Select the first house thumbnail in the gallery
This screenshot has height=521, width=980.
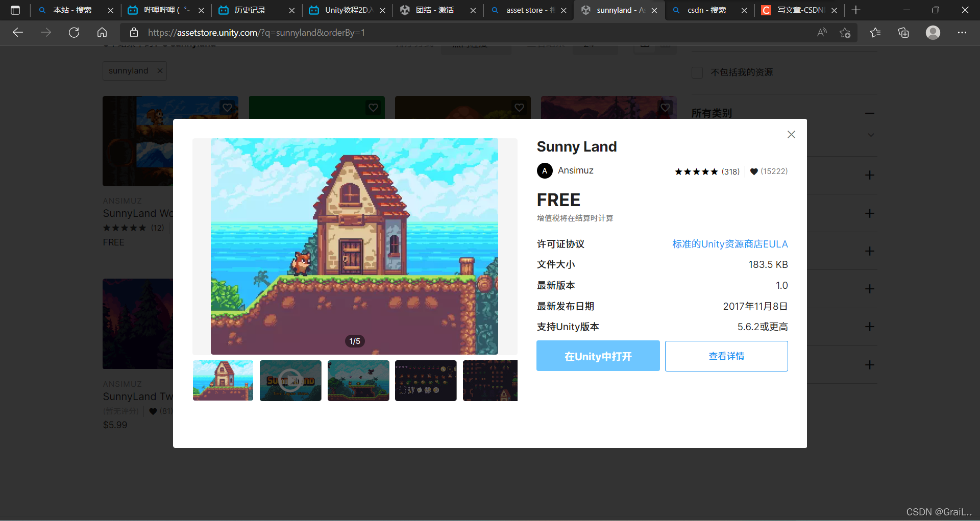point(223,381)
